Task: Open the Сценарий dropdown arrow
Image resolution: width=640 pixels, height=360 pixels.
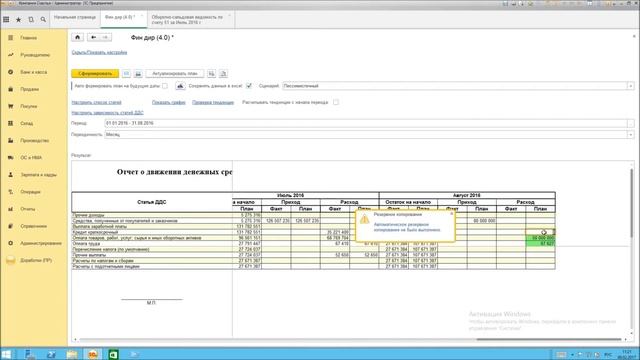Action: coord(631,86)
